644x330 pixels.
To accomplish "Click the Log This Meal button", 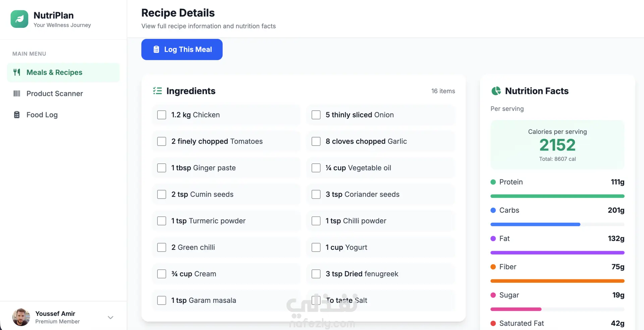I will 182,49.
